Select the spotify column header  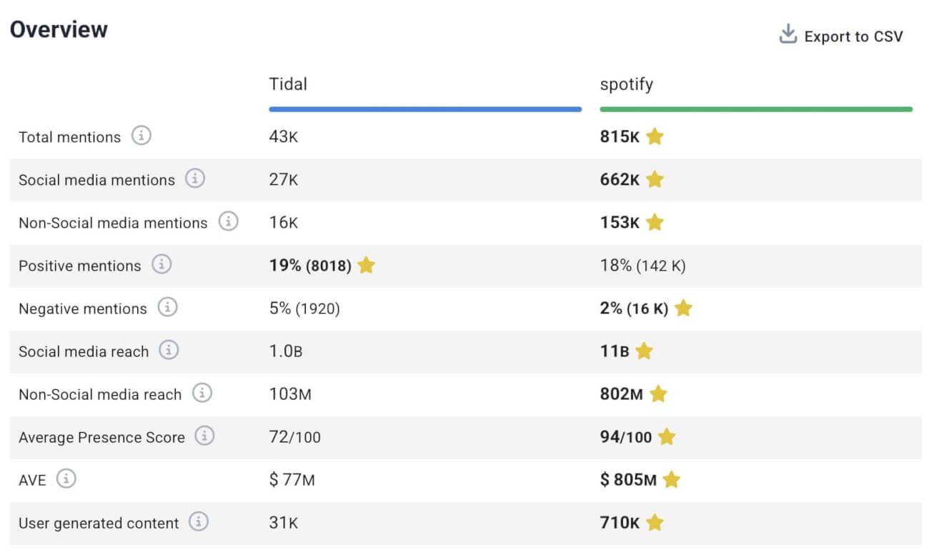[x=626, y=84]
